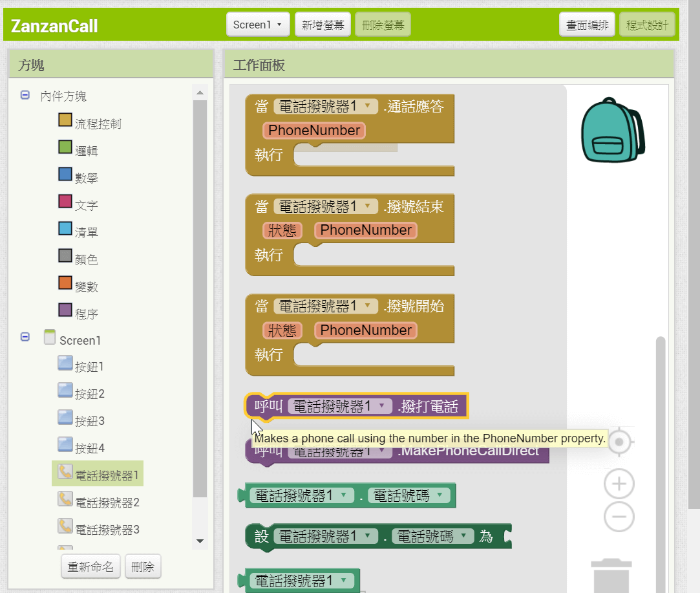Collapse the Screen1 tree section
This screenshot has width=700, height=593.
25,337
